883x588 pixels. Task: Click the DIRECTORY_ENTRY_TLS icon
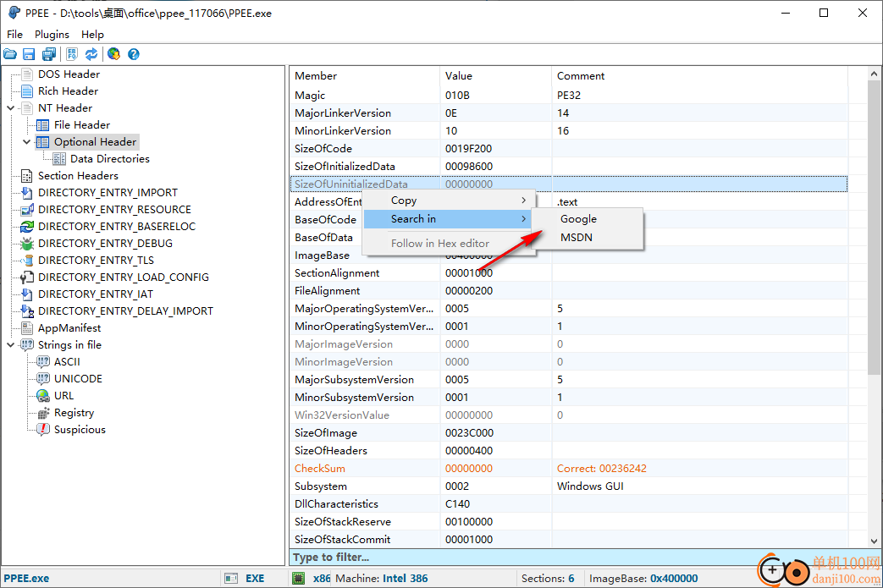26,260
